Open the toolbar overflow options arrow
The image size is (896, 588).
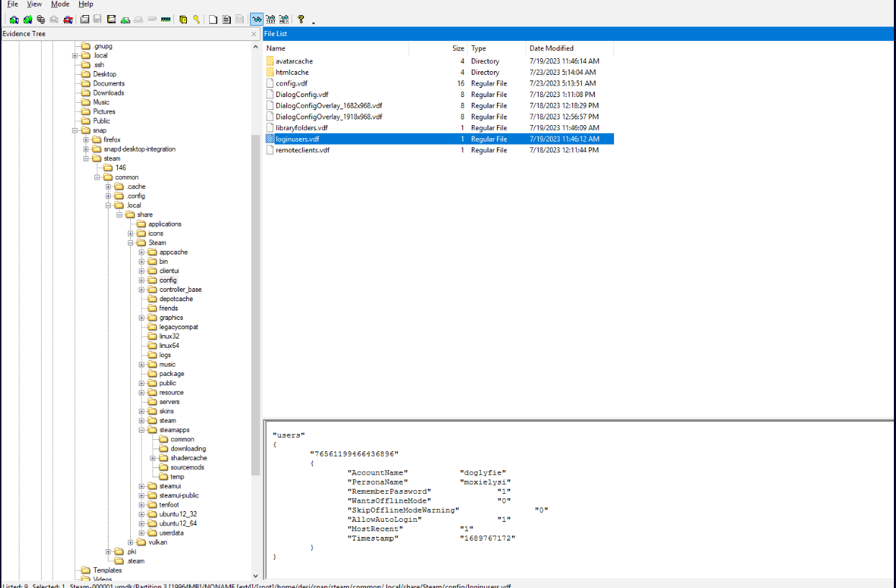314,22
